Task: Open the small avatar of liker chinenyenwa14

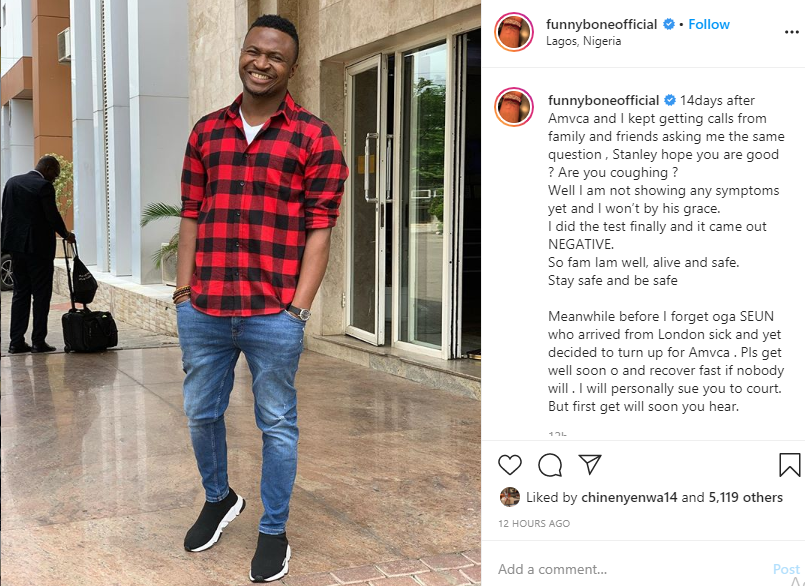Action: point(509,497)
